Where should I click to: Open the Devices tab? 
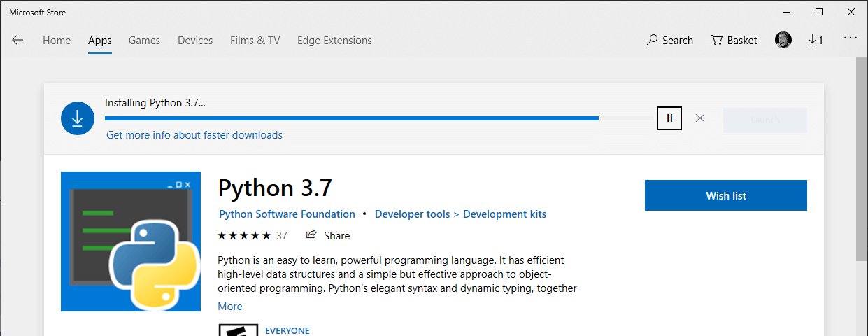pos(195,41)
